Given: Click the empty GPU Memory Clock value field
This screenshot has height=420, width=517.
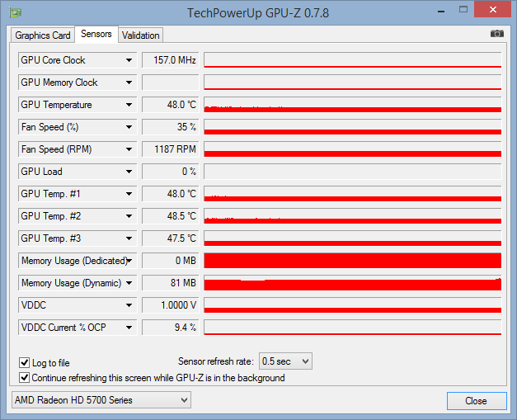Looking at the screenshot, I should (171, 83).
